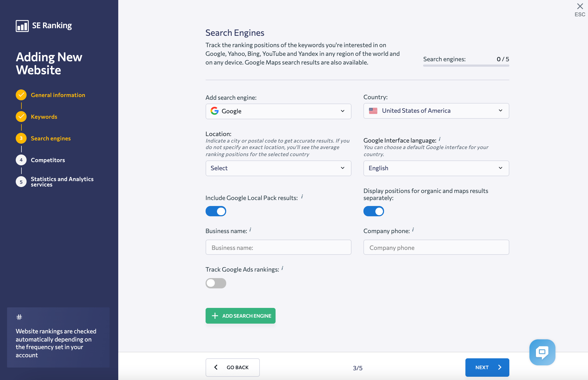Viewport: 588px width, 380px height.
Task: Click the search engines progress bar
Action: tap(466, 66)
